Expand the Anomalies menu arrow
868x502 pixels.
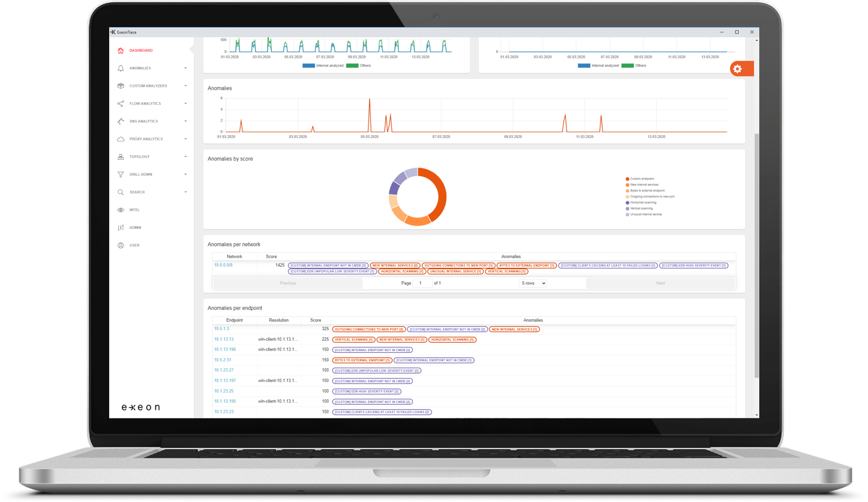pyautogui.click(x=186, y=68)
